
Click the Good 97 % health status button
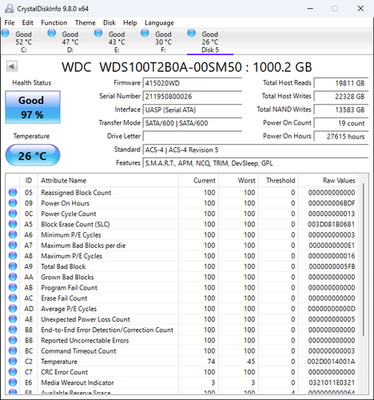click(33, 107)
